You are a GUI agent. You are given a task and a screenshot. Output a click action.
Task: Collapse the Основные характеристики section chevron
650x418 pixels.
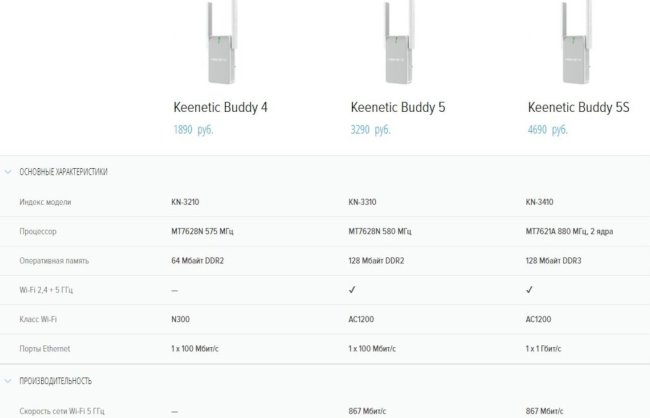pos(8,172)
